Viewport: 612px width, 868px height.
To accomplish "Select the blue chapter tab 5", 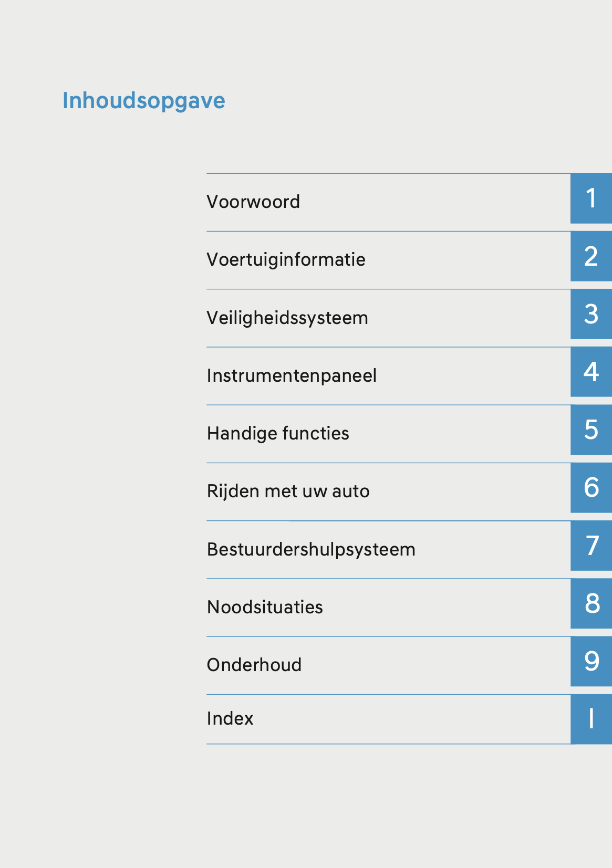I will click(x=591, y=430).
